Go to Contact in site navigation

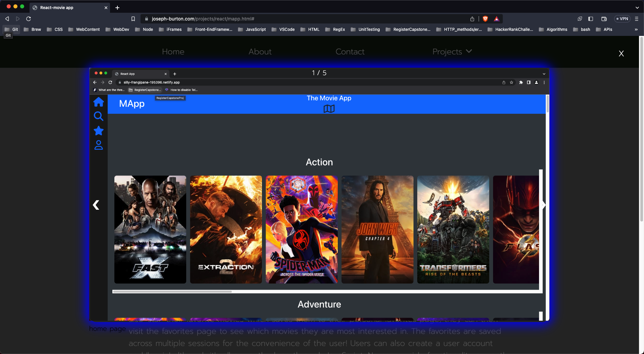[350, 52]
